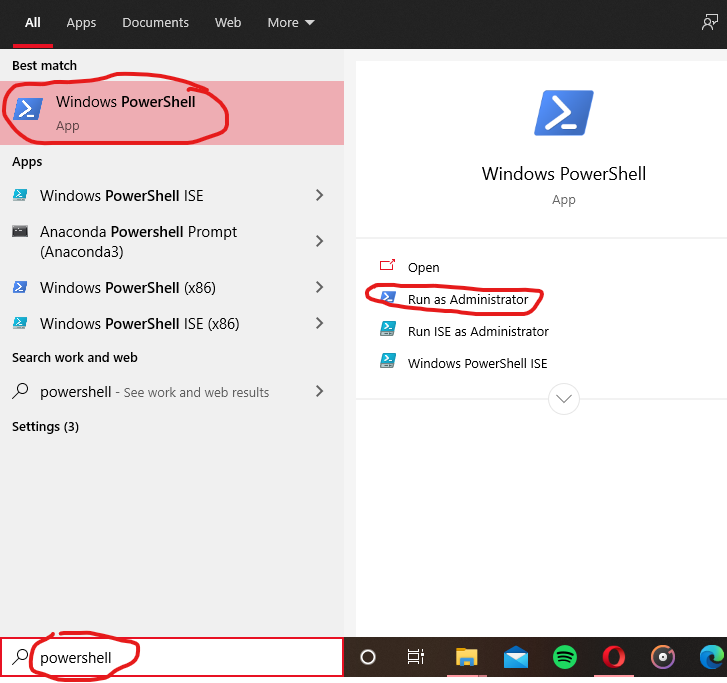727x683 pixels.
Task: Expand Windows PowerShell ISE options arrow
Action: click(319, 196)
